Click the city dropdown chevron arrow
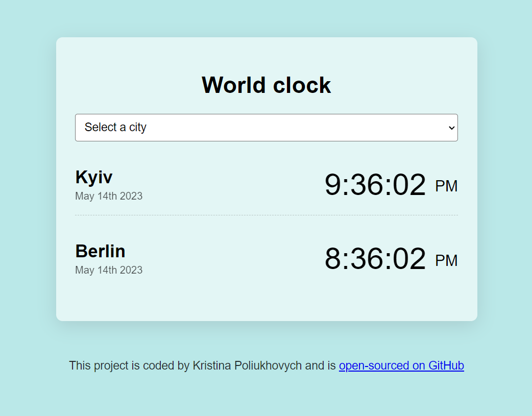The image size is (532, 416). tap(451, 128)
